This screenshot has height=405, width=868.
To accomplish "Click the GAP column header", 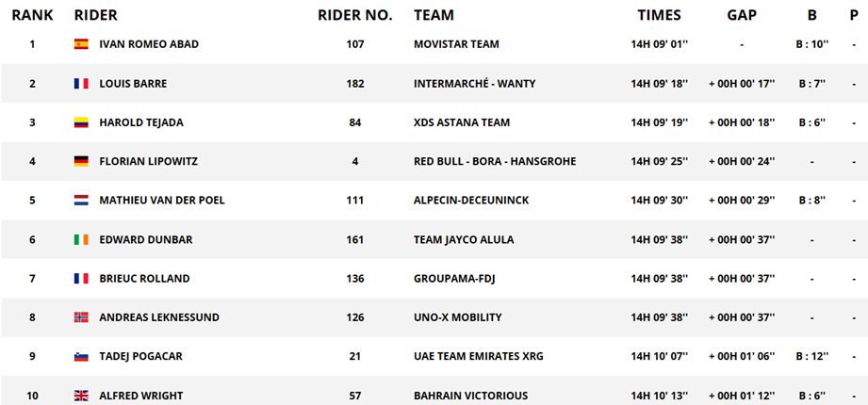I will (x=742, y=15).
